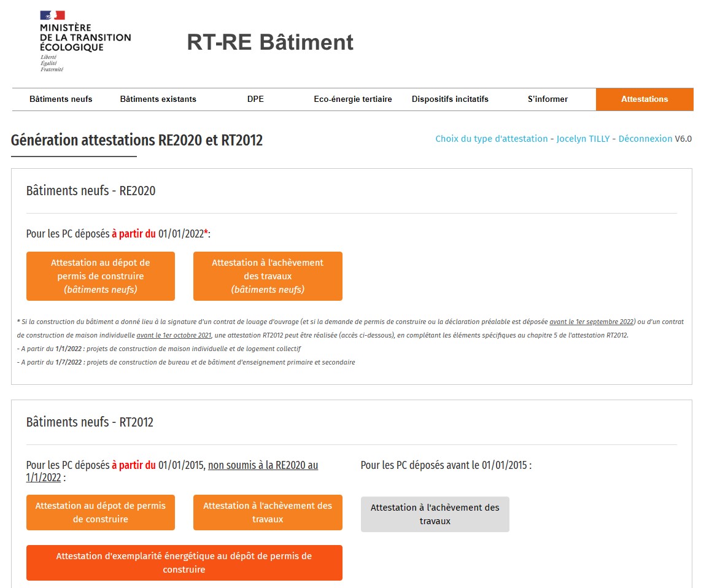Image resolution: width=720 pixels, height=588 pixels.
Task: Select the highlighted Attestations tab
Action: click(x=645, y=99)
